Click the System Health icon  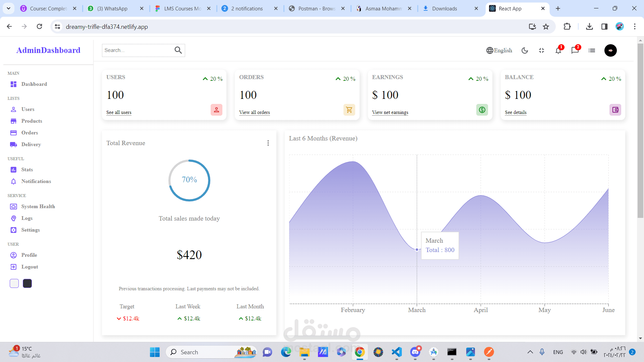(13, 206)
